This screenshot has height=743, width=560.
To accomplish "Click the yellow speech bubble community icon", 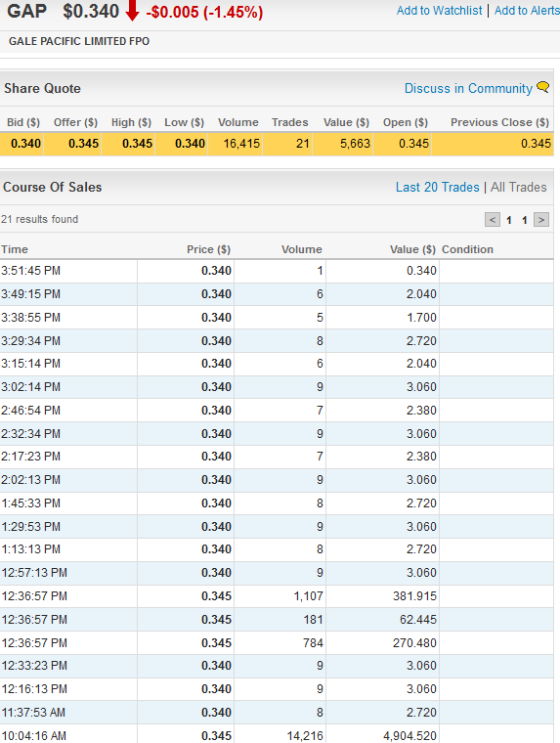I will click(x=543, y=88).
